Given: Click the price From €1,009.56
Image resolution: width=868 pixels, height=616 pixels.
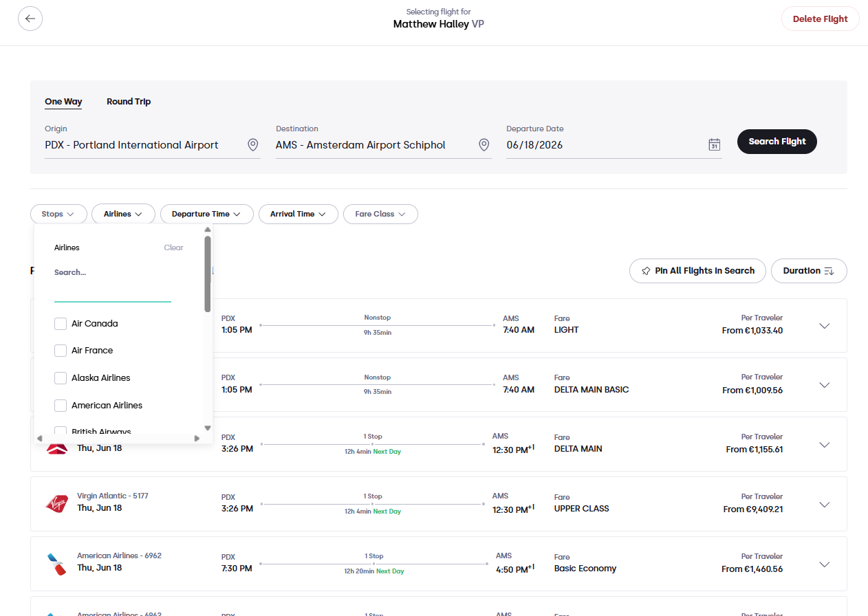Looking at the screenshot, I should coord(752,390).
